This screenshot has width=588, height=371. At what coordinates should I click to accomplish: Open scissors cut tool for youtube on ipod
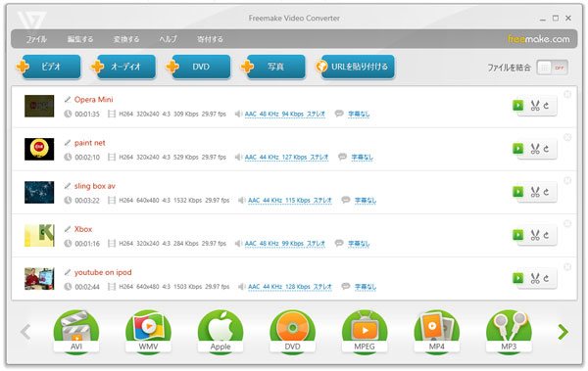535,278
